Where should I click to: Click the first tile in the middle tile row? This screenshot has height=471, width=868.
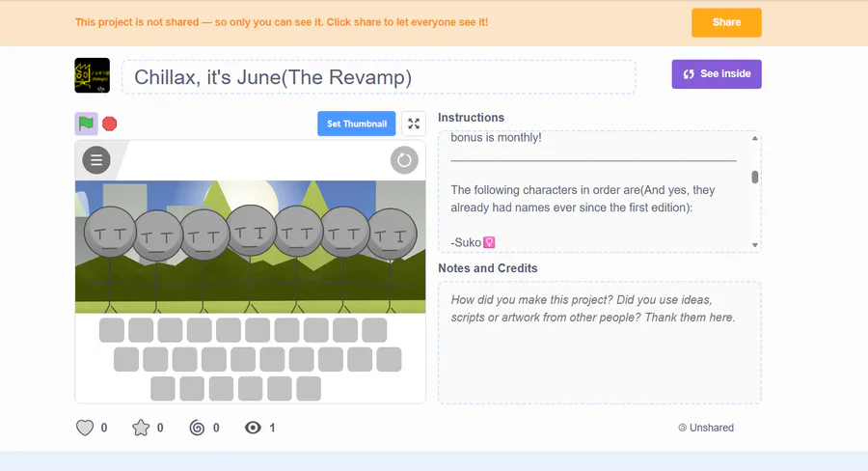[x=126, y=360]
